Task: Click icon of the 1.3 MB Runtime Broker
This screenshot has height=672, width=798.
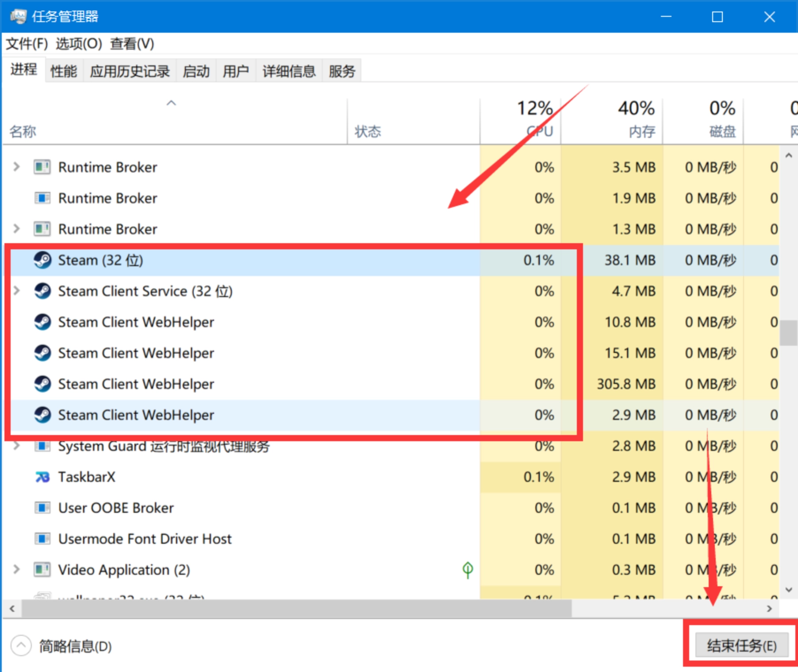Action: tap(42, 229)
